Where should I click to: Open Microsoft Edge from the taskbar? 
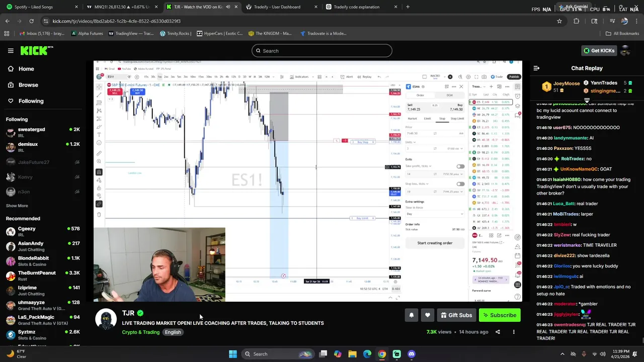coord(367,354)
